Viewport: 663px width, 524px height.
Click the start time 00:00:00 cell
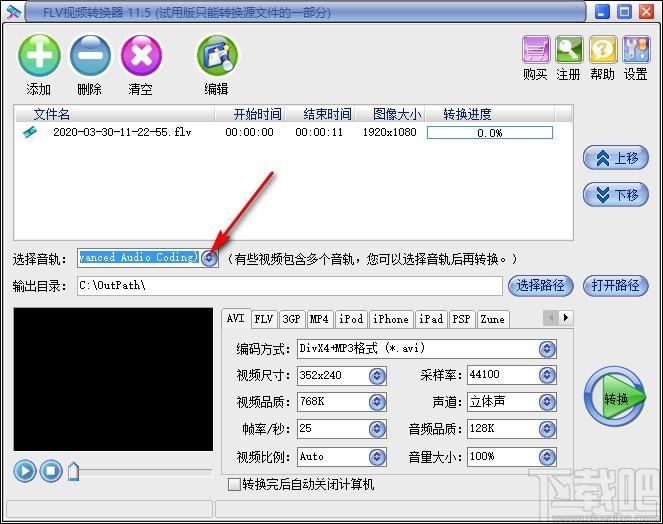point(249,132)
